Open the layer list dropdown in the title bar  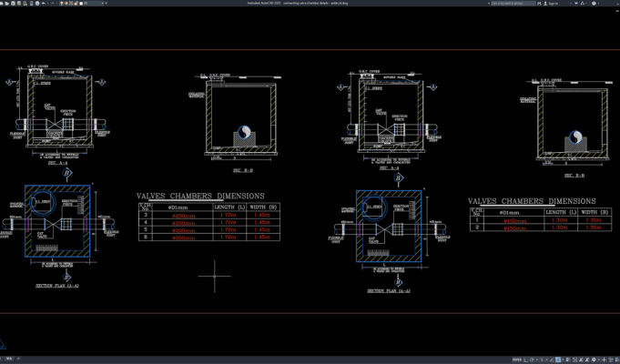point(102,3)
